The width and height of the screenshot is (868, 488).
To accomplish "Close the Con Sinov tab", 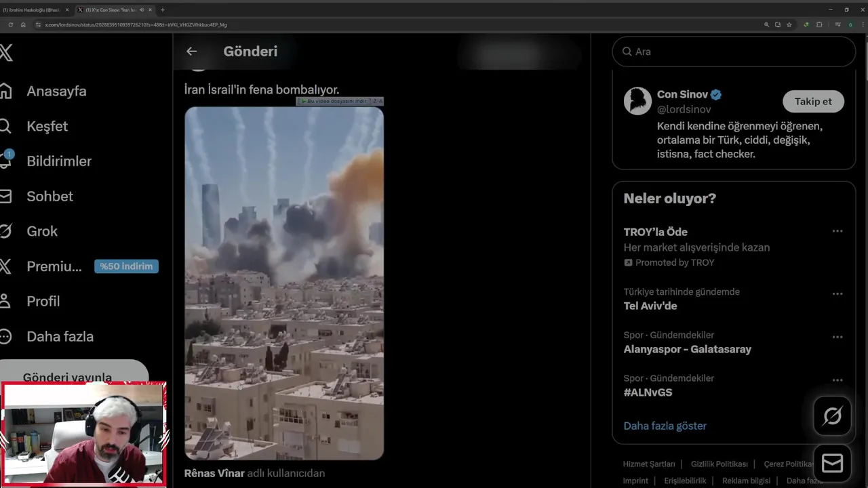I will (x=150, y=10).
